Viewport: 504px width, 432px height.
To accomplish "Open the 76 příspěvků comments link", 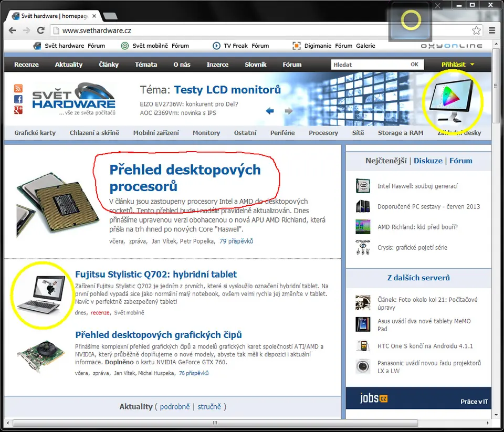I will (x=194, y=373).
